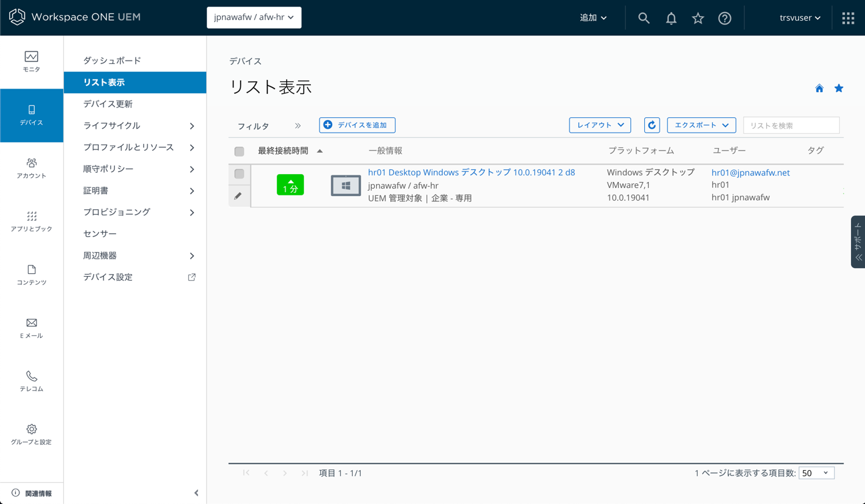
Task: Go to last page pagination arrow
Action: [x=305, y=473]
